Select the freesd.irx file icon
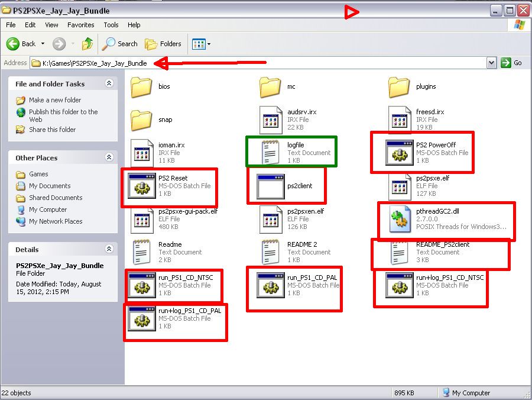The height and width of the screenshot is (400, 532). (x=400, y=120)
